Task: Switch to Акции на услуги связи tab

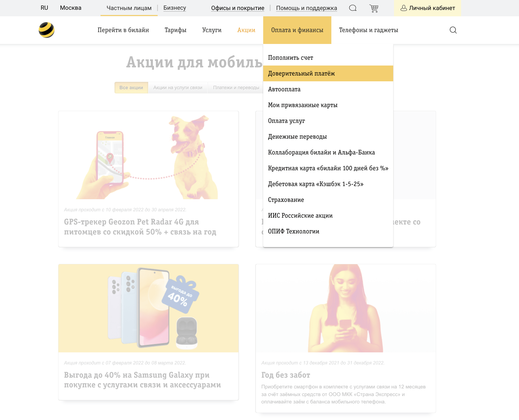Action: tap(178, 88)
